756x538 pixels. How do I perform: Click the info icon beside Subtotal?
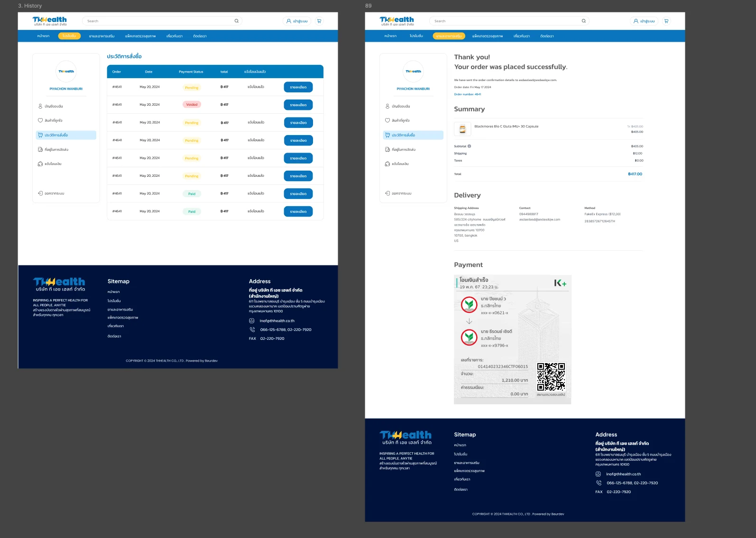pyautogui.click(x=470, y=146)
